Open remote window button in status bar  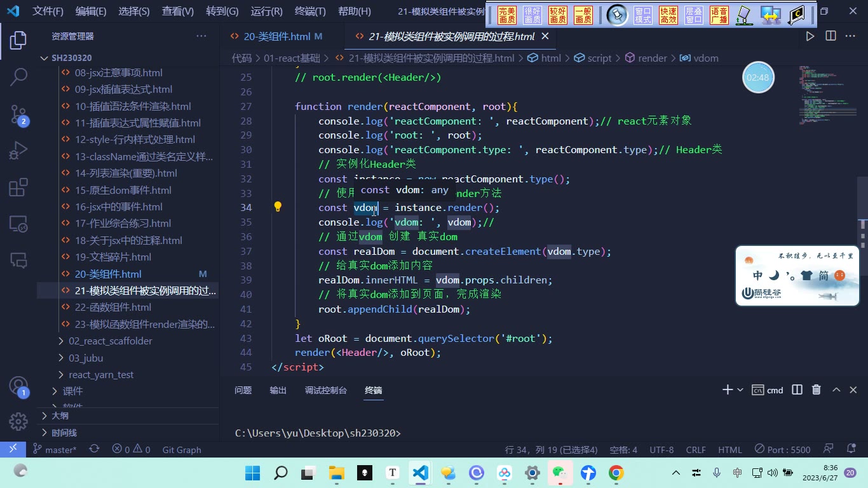[x=13, y=449]
